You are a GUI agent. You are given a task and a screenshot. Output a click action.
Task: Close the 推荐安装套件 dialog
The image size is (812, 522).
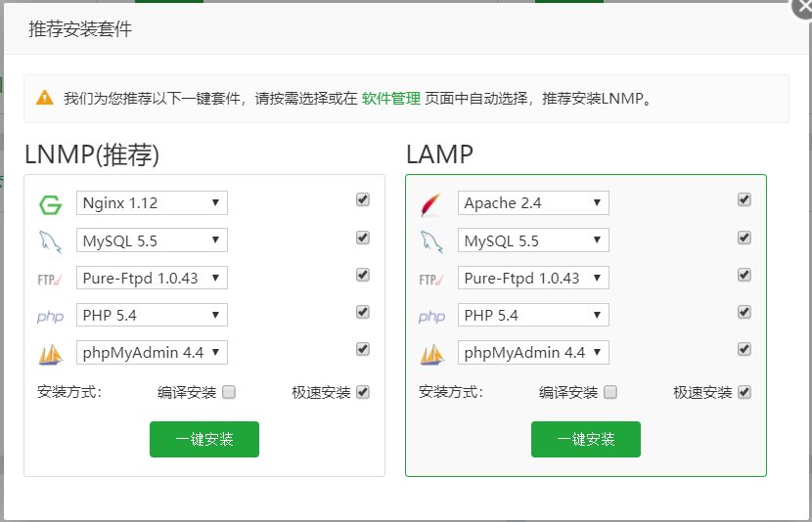(x=802, y=10)
